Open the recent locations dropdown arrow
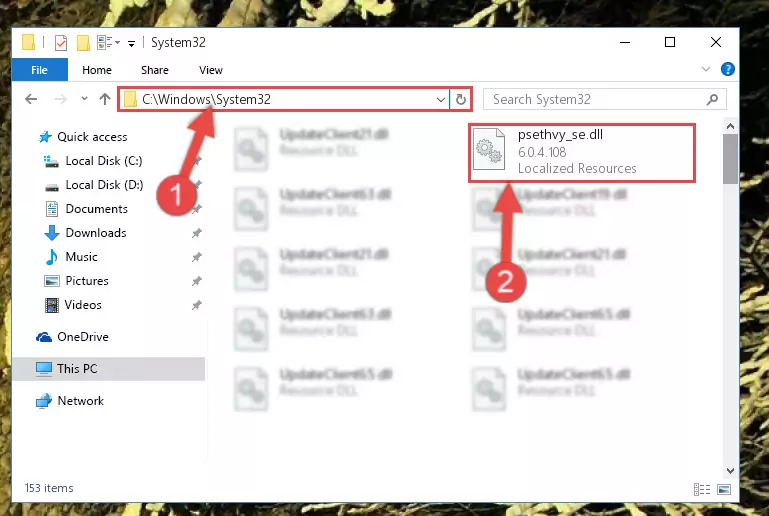The height and width of the screenshot is (516, 769). point(84,99)
